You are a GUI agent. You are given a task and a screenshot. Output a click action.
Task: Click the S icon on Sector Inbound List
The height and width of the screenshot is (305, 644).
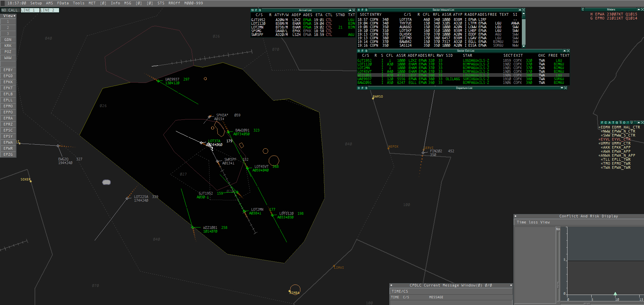(366, 10)
